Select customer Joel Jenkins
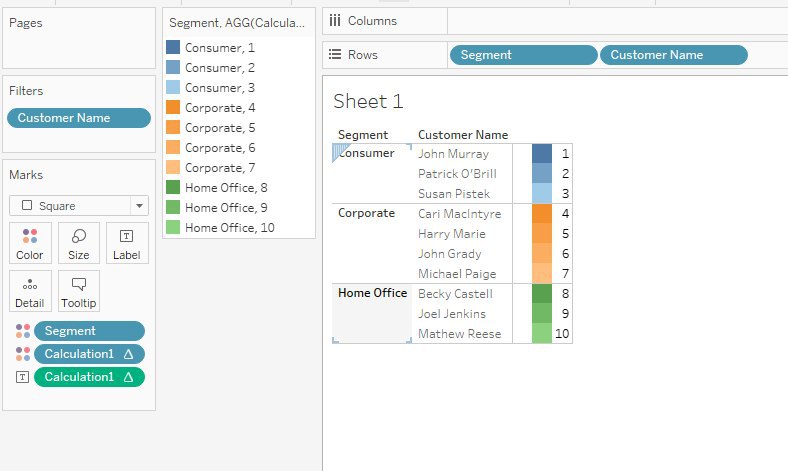This screenshot has height=471, width=788. click(x=452, y=314)
